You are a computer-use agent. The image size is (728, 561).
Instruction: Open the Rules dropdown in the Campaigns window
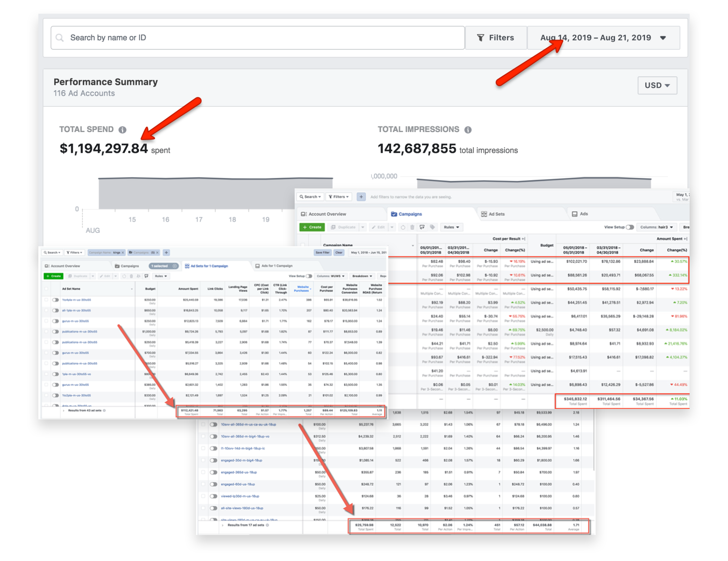point(451,227)
